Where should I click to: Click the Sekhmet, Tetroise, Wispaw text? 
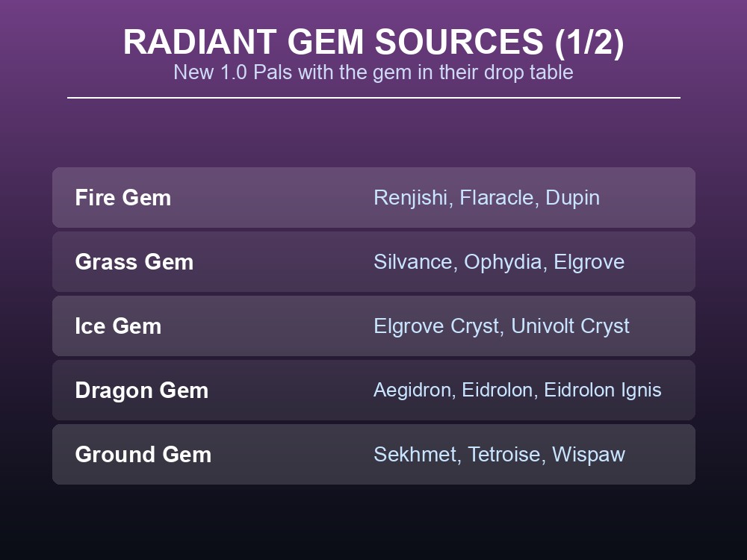pyautogui.click(x=499, y=455)
